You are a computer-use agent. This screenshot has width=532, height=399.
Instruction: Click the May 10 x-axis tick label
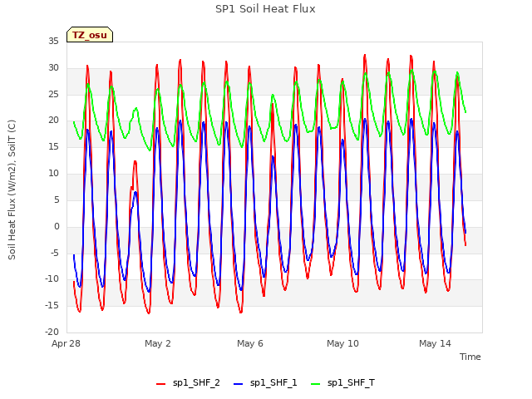click(342, 343)
